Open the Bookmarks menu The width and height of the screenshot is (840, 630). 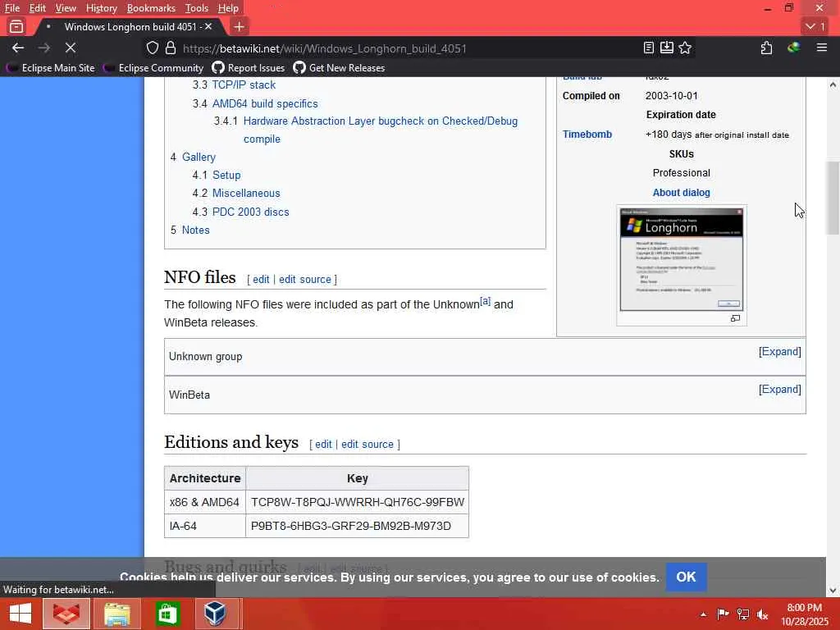pyautogui.click(x=151, y=8)
